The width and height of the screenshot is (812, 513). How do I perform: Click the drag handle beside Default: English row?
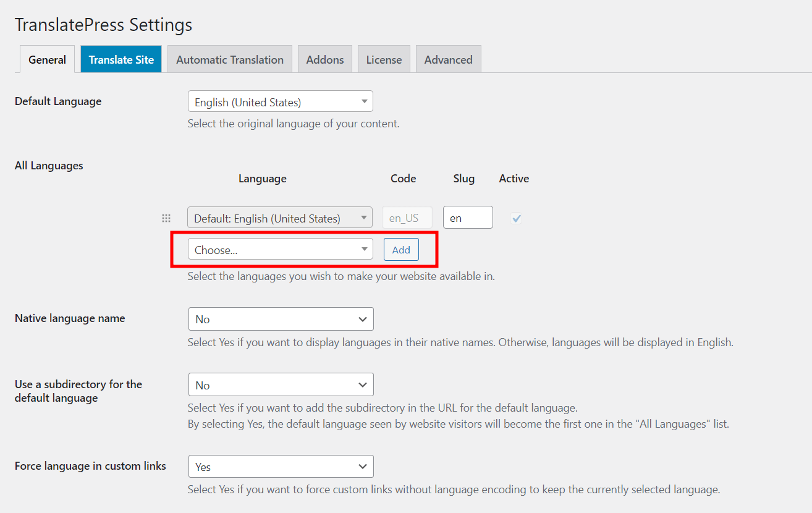166,218
